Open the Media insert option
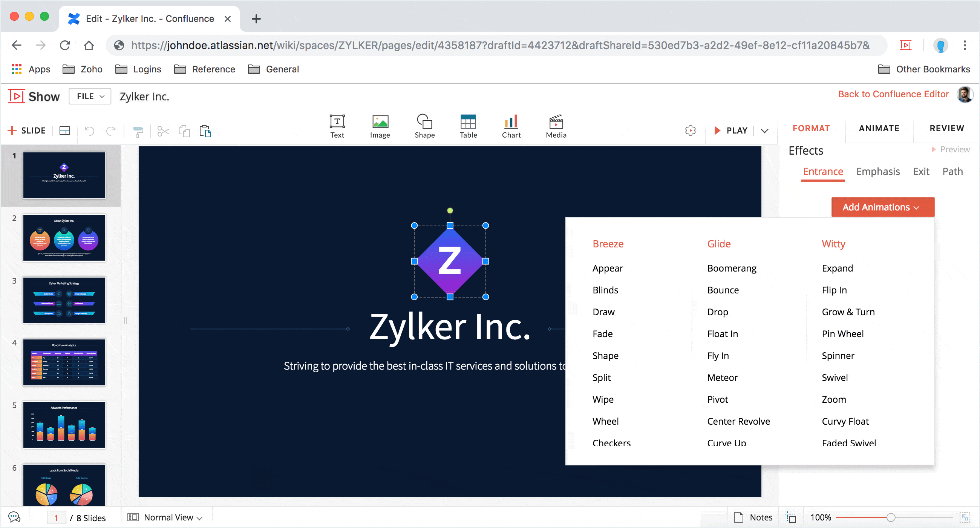This screenshot has width=980, height=528. tap(556, 126)
